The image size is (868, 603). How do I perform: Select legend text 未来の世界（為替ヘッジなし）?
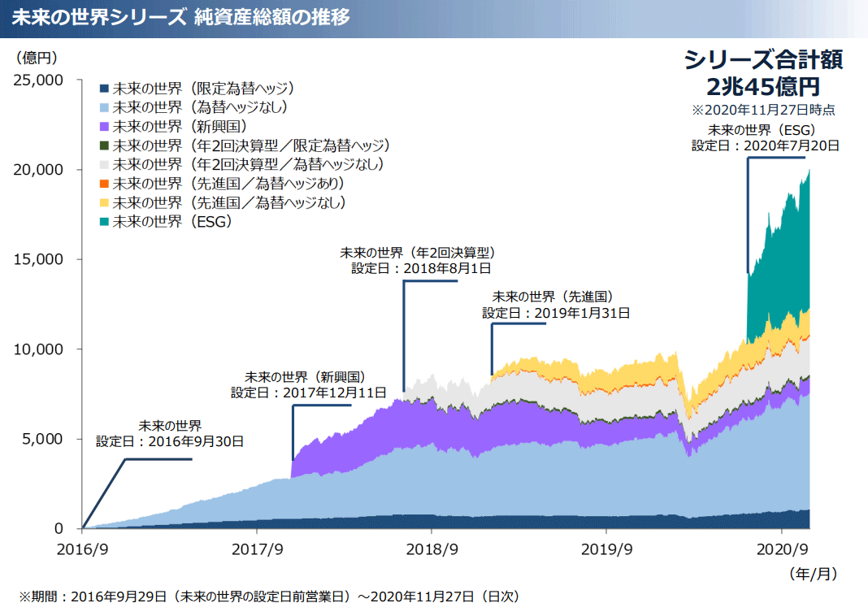201,107
